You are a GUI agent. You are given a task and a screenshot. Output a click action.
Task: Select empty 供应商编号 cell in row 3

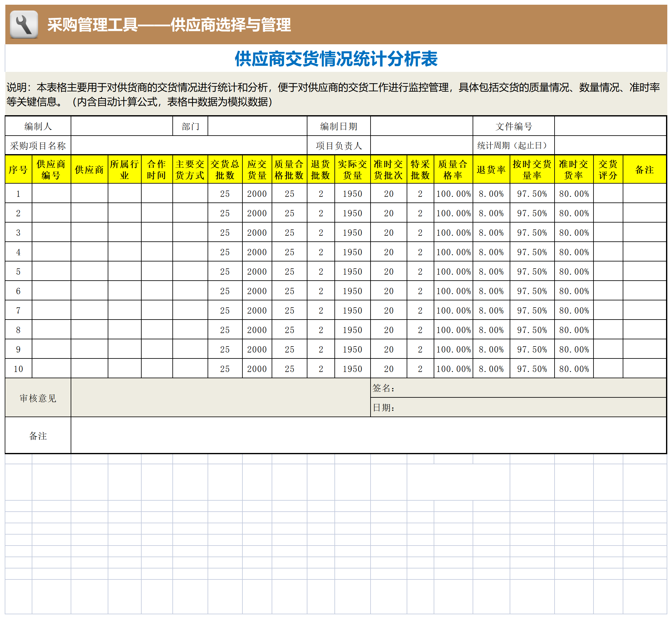[51, 232]
